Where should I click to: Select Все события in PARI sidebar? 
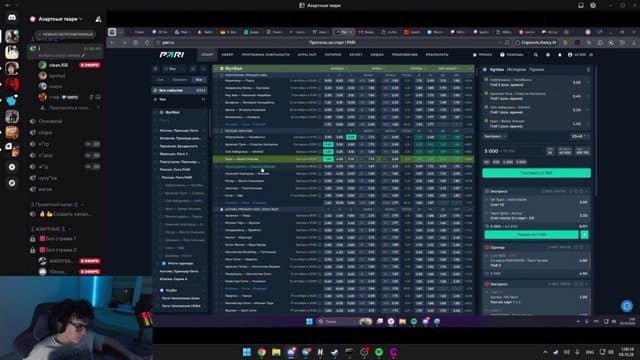(180, 90)
